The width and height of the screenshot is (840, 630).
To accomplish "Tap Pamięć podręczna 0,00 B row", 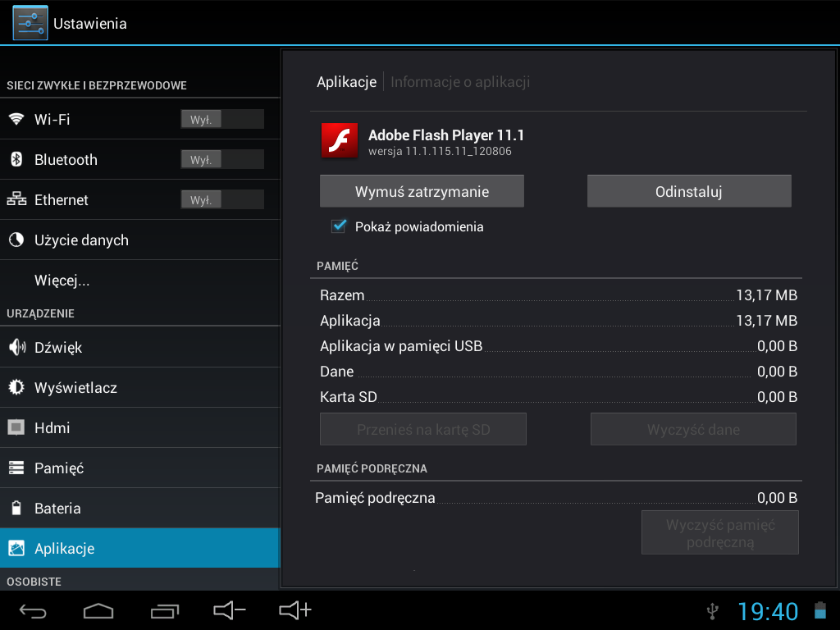I will point(556,498).
